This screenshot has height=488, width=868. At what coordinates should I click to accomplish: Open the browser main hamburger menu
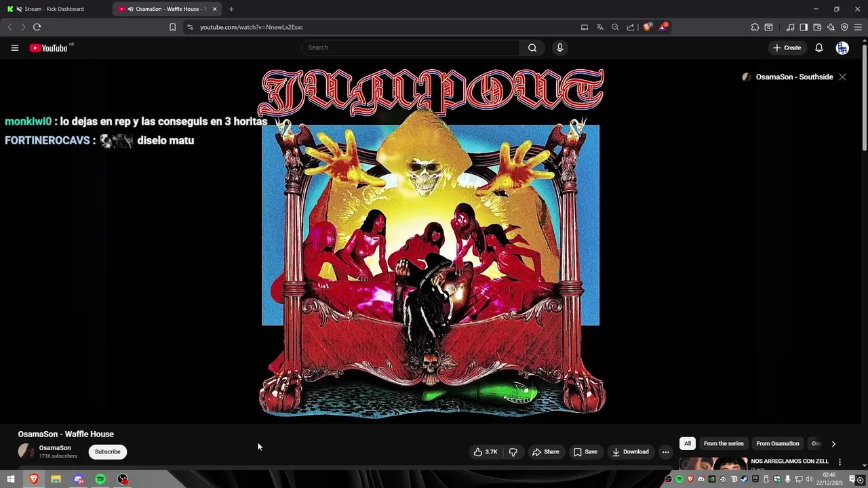pyautogui.click(x=858, y=27)
